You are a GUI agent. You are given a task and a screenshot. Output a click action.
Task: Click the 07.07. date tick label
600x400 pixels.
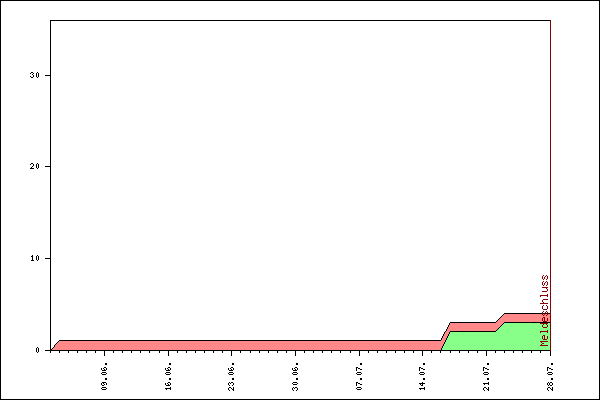click(359, 372)
